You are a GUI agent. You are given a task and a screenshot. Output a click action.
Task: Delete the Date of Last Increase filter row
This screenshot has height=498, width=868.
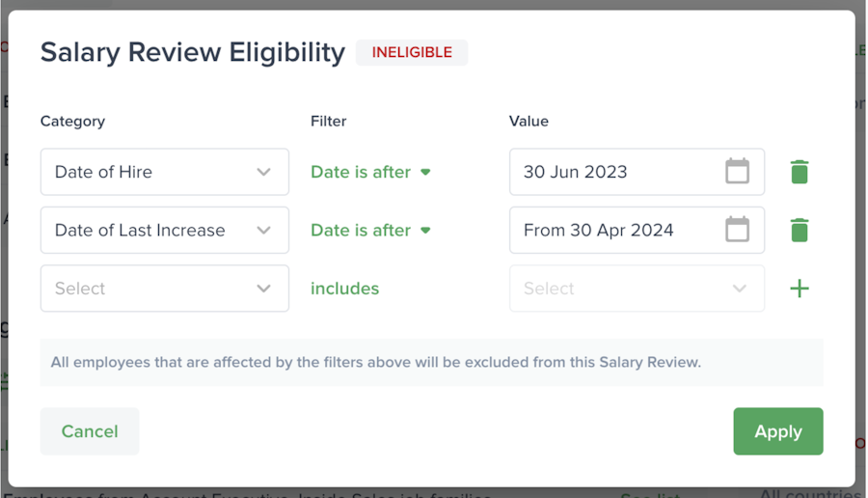800,231
